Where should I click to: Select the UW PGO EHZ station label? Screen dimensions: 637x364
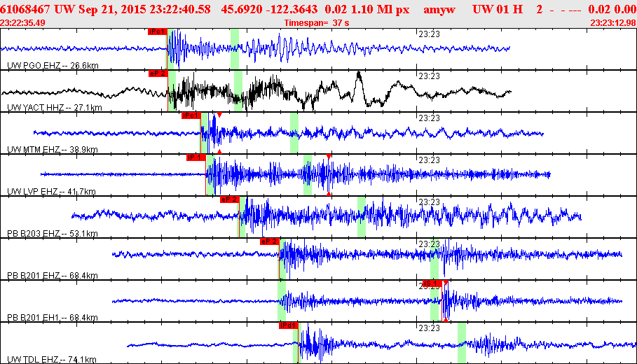tap(53, 65)
